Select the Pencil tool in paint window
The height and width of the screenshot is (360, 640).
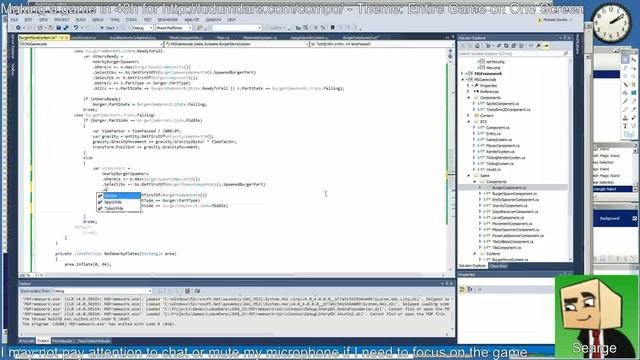(625, 109)
